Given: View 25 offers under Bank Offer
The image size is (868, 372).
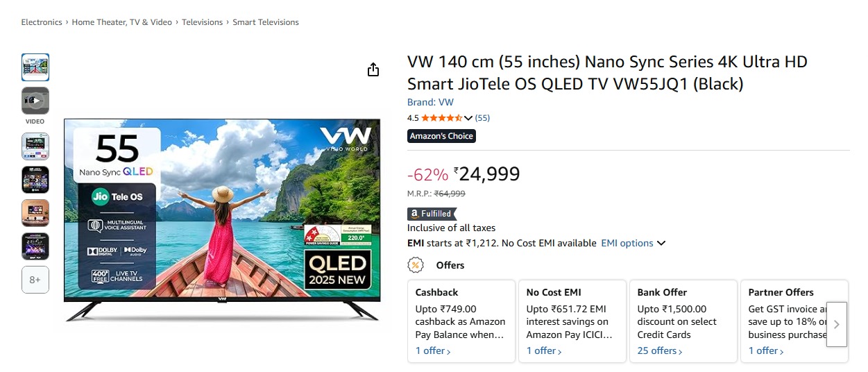Looking at the screenshot, I should pyautogui.click(x=659, y=351).
